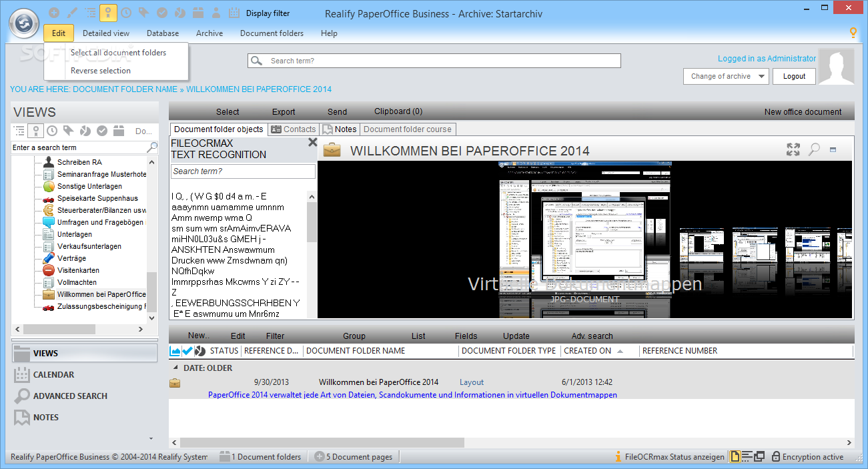The height and width of the screenshot is (469, 868).
Task: Click the pie chart icon in top toolbar
Action: click(180, 13)
